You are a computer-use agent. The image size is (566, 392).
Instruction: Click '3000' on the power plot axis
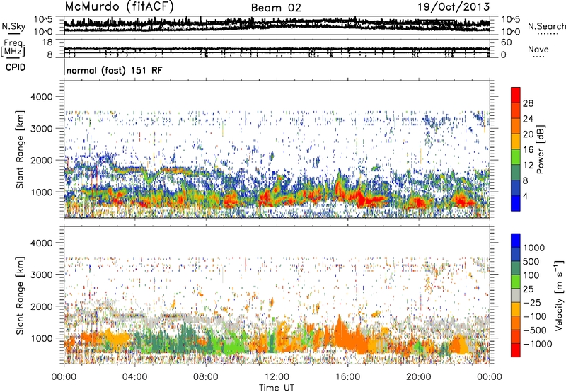click(42, 129)
